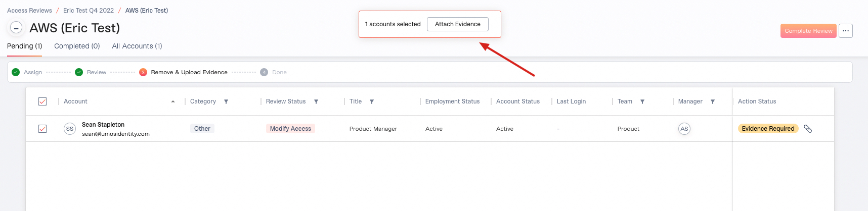Viewport: 868px width, 211px height.
Task: Click the Review step label
Action: (x=97, y=72)
